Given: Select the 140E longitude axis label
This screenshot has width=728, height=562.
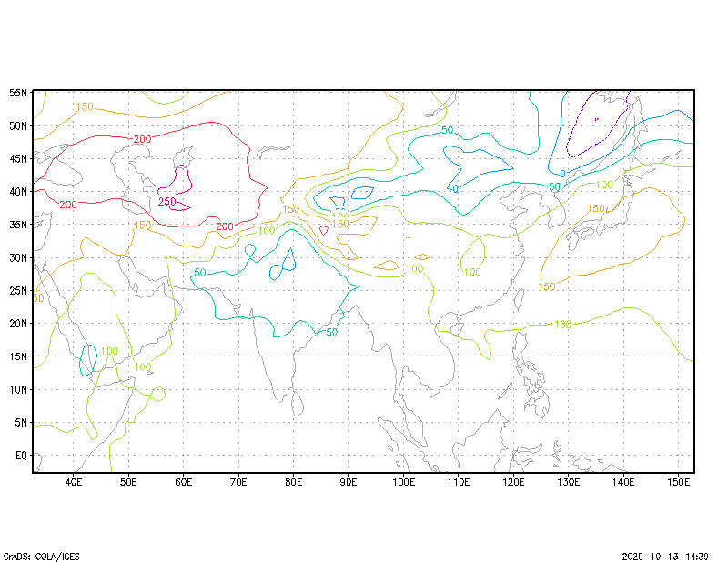Looking at the screenshot, I should [x=623, y=482].
